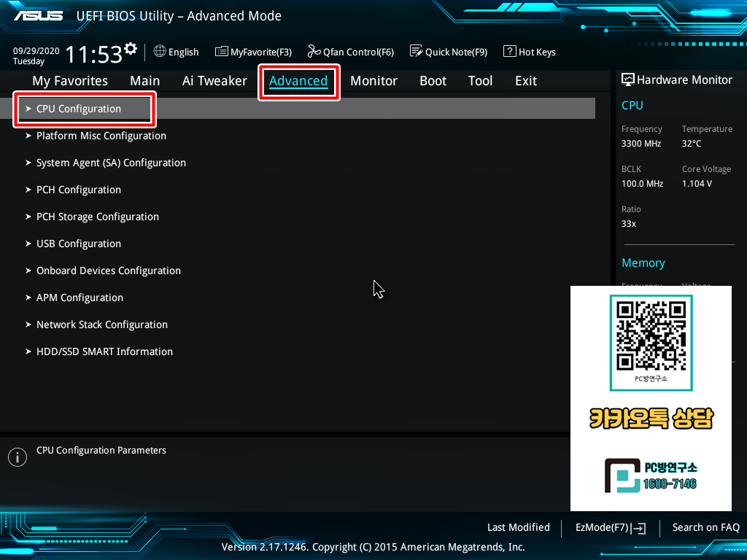Expand the PCH Storage Configuration arrow
Screen dimensions: 747x560
[28, 217]
